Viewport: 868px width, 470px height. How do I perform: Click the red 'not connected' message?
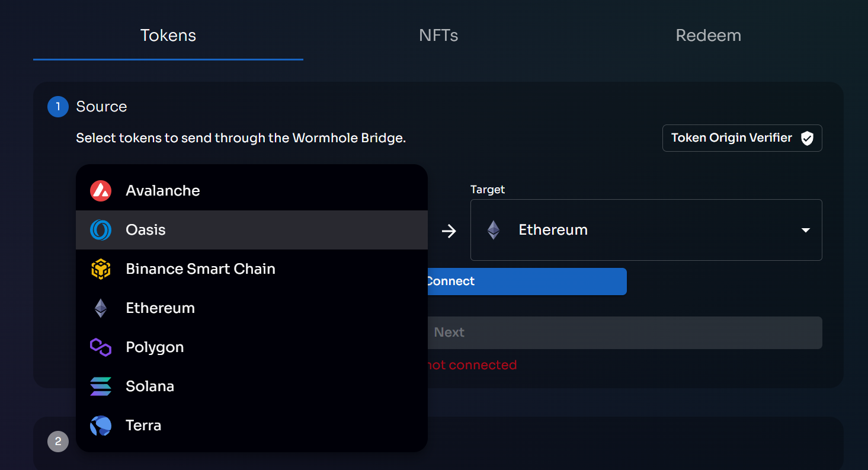pos(472,365)
